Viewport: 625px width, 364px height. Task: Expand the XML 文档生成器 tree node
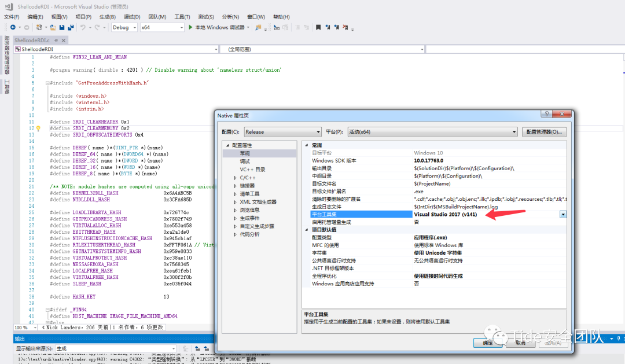tap(235, 202)
